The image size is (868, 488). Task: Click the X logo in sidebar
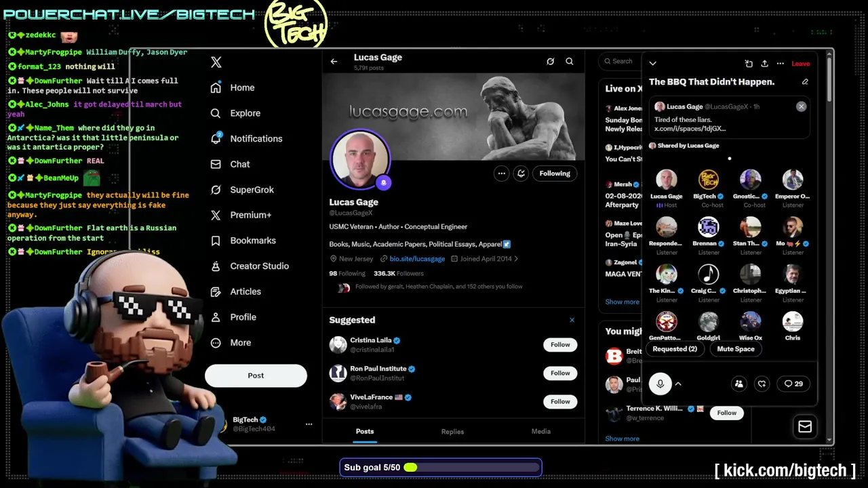[216, 62]
